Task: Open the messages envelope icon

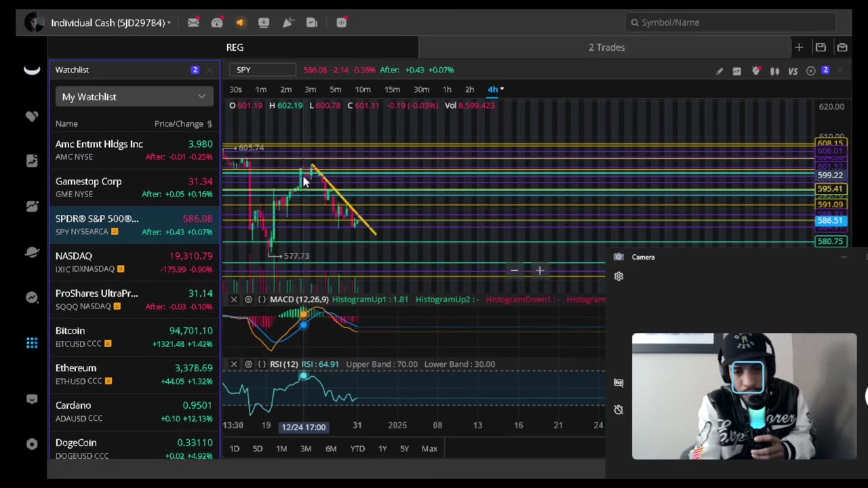Action: point(193,22)
